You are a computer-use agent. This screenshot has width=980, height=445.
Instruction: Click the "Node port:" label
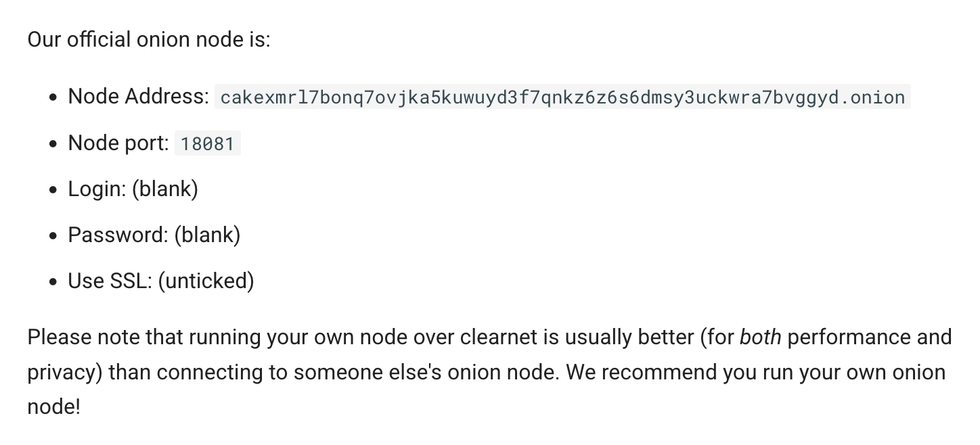[x=118, y=143]
